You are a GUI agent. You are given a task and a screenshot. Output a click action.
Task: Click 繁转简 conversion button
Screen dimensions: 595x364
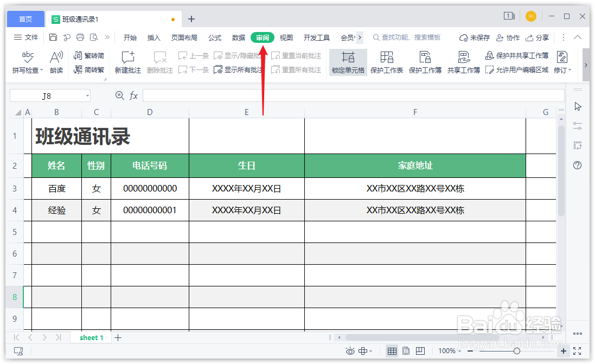[x=89, y=56]
